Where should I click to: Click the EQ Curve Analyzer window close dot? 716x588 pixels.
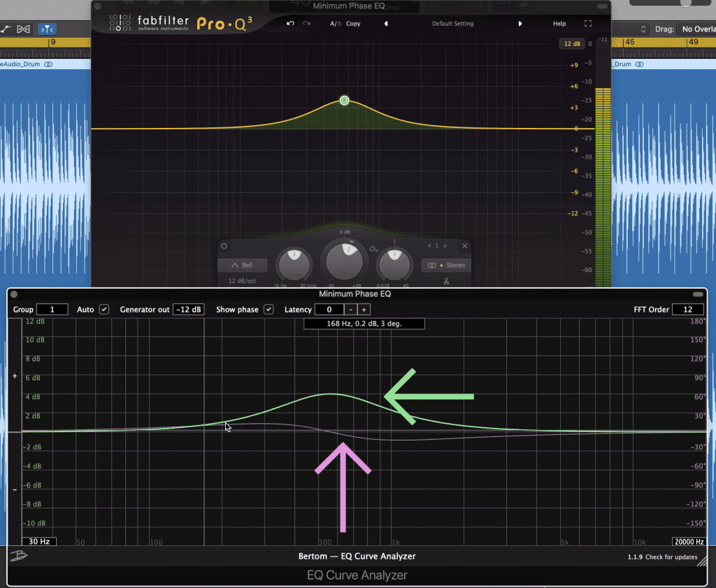(14, 294)
